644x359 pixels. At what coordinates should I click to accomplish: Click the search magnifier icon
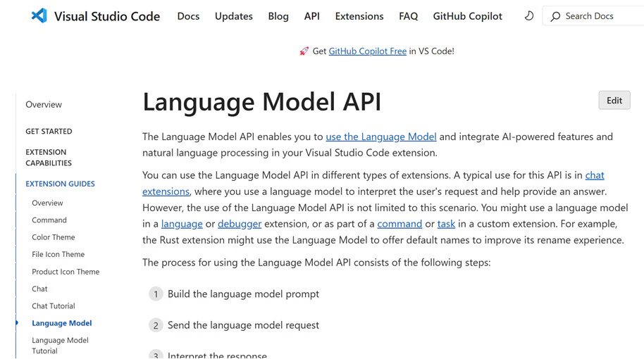point(555,16)
